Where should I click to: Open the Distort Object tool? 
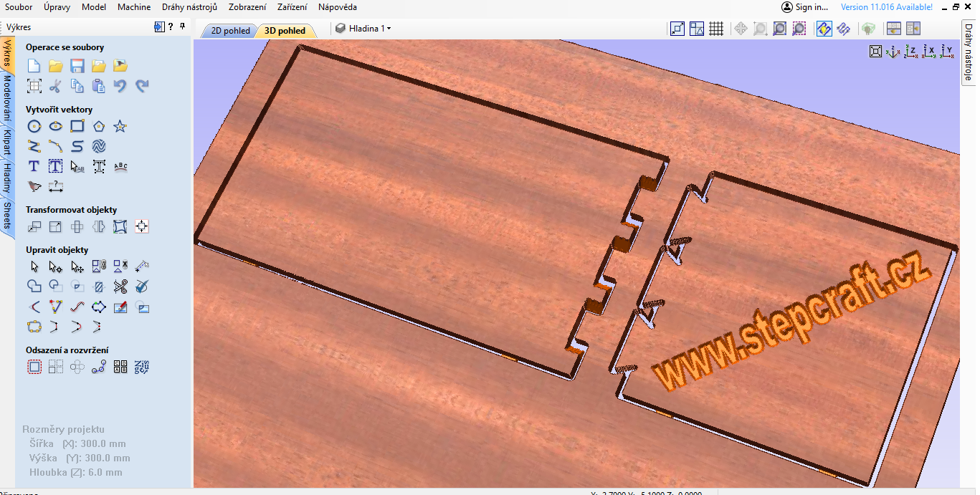(x=120, y=227)
